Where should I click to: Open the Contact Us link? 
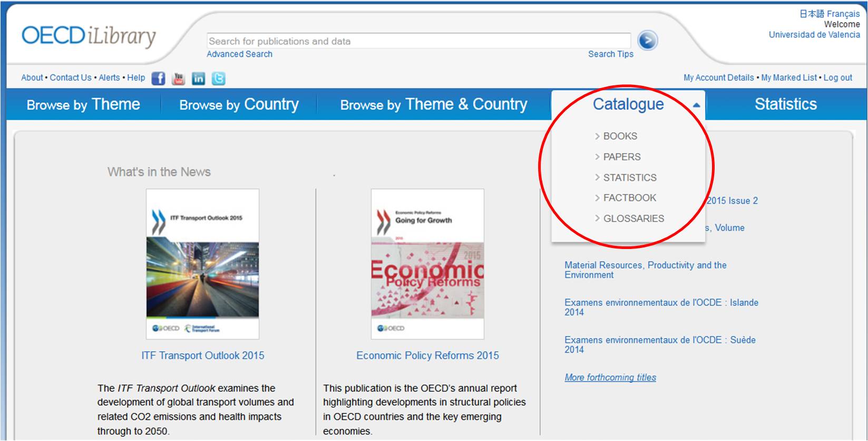[71, 78]
